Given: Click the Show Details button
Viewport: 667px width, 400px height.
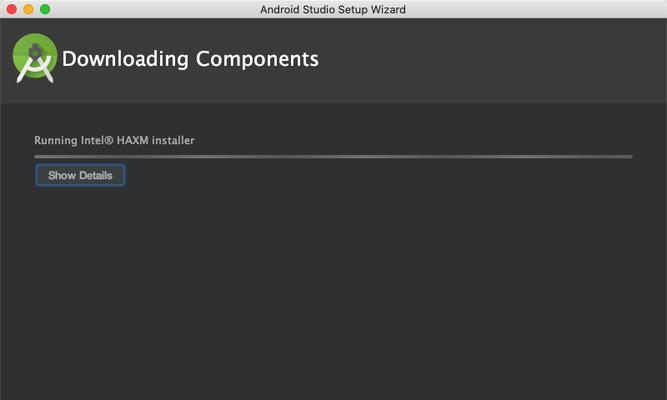Looking at the screenshot, I should coord(80,175).
